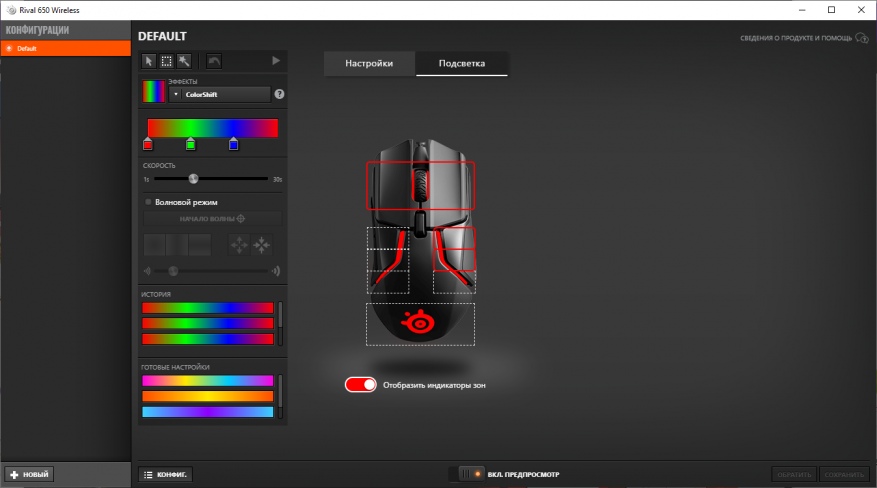Choose the marquee rectangle selection tool
This screenshot has width=877, height=488.
coord(166,61)
